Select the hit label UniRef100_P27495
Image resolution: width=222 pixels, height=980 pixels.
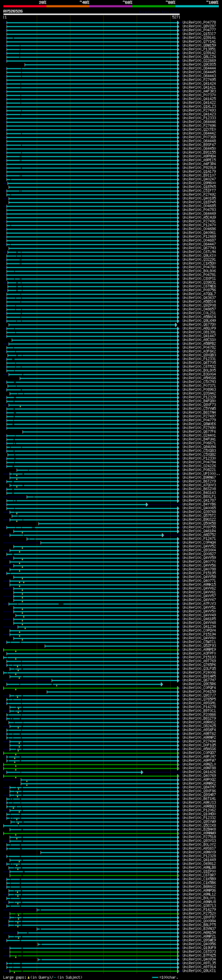[199, 80]
